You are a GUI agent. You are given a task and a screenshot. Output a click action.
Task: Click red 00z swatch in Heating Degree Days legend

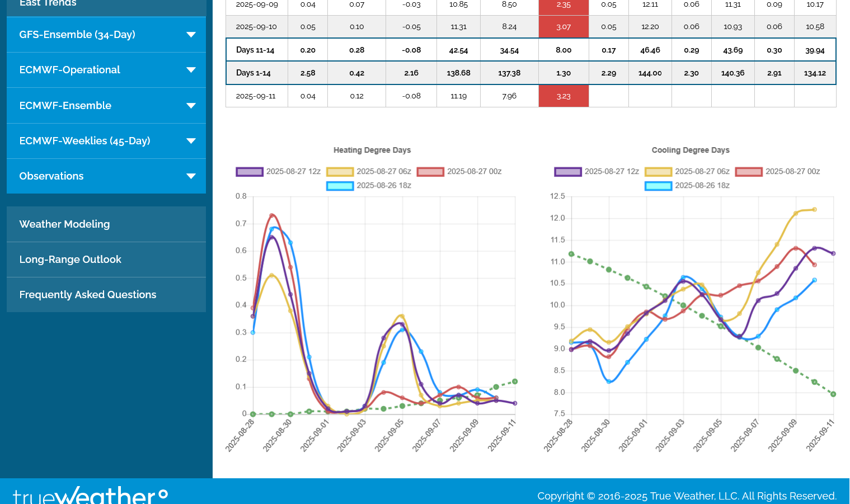coord(430,172)
